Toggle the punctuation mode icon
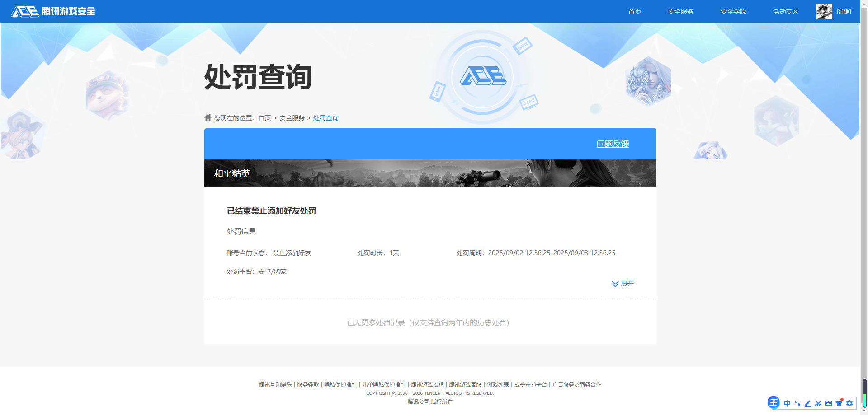868x415 pixels. tap(797, 403)
